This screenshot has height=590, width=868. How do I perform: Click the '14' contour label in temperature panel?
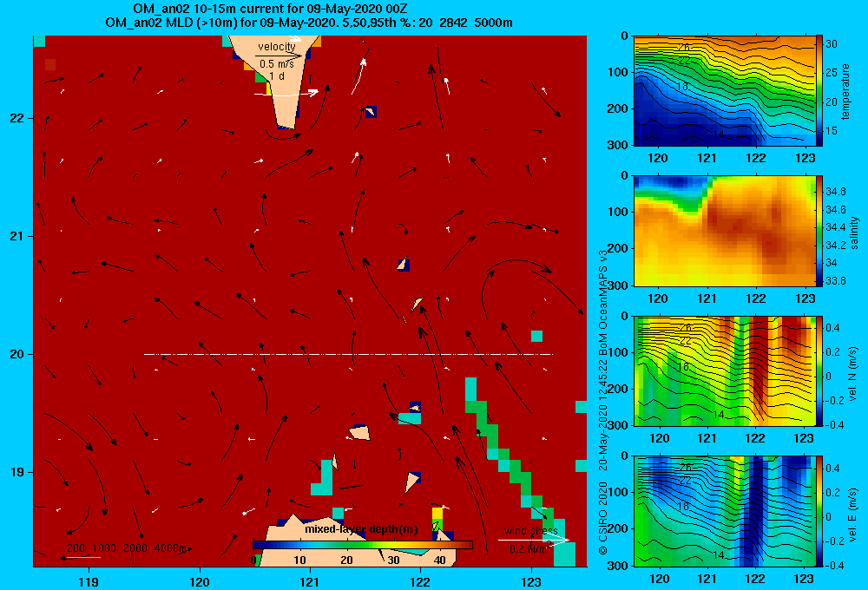coord(718,134)
